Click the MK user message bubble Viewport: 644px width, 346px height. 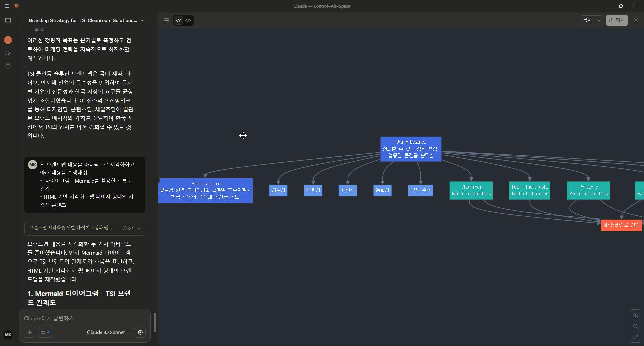[x=85, y=184]
